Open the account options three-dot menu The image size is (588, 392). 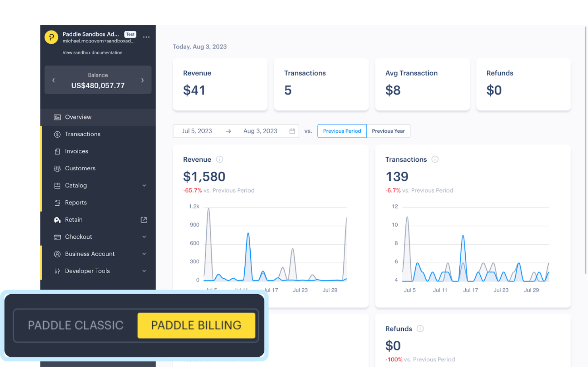146,37
